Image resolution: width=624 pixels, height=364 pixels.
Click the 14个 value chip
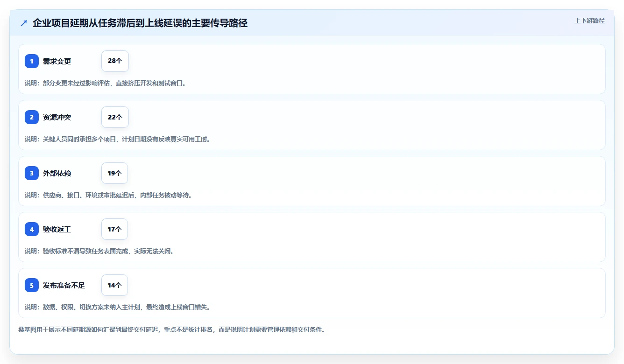coord(114,285)
